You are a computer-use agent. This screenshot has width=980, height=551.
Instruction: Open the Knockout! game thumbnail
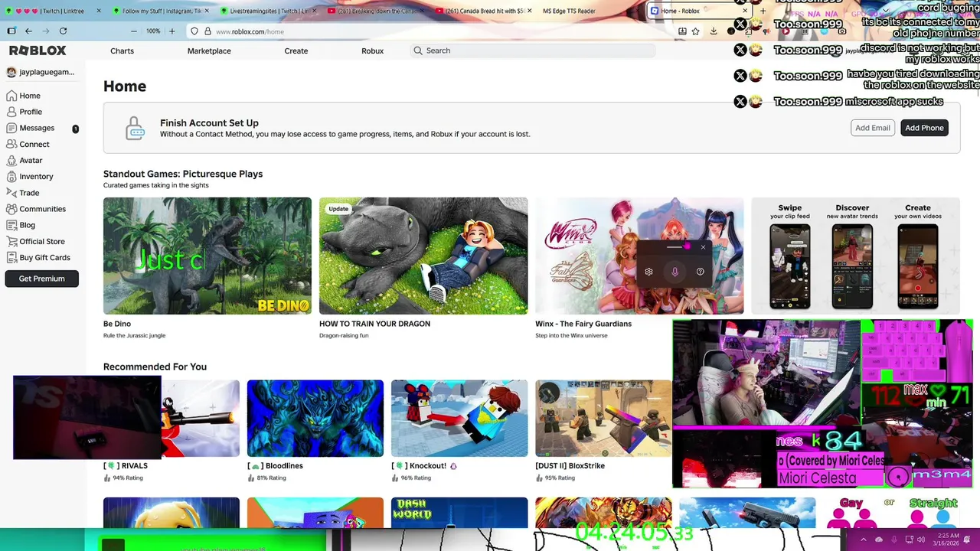[459, 419]
